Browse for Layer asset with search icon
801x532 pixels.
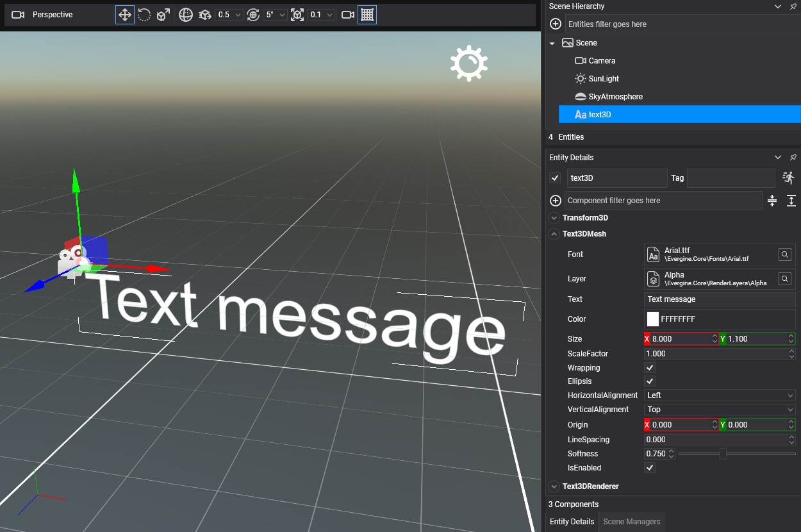tap(784, 279)
